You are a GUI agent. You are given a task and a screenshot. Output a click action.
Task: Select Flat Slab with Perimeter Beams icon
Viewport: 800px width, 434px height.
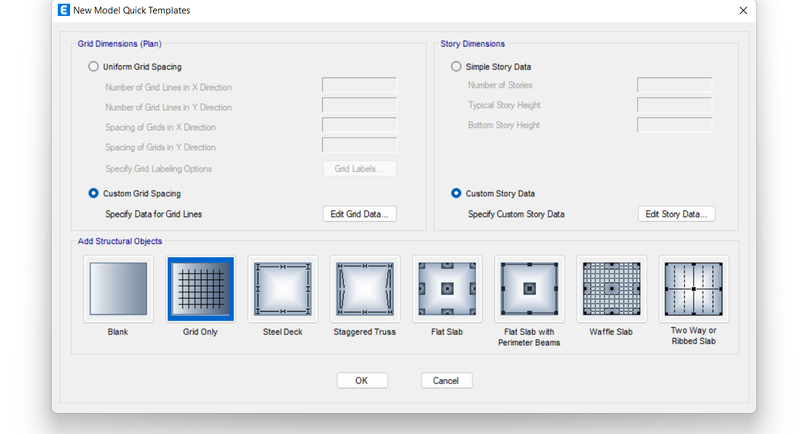coord(529,289)
